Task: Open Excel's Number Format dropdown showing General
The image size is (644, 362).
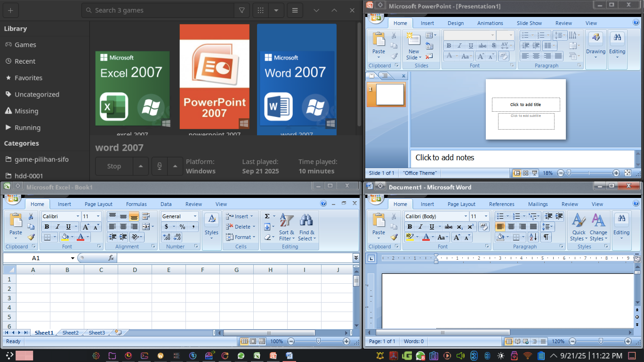Action: click(x=195, y=216)
